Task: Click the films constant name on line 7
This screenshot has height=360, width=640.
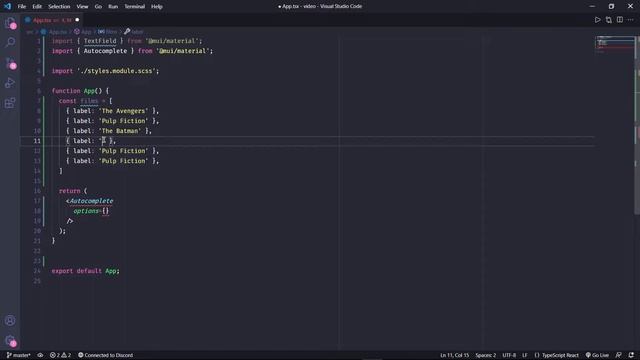Action: pyautogui.click(x=89, y=101)
